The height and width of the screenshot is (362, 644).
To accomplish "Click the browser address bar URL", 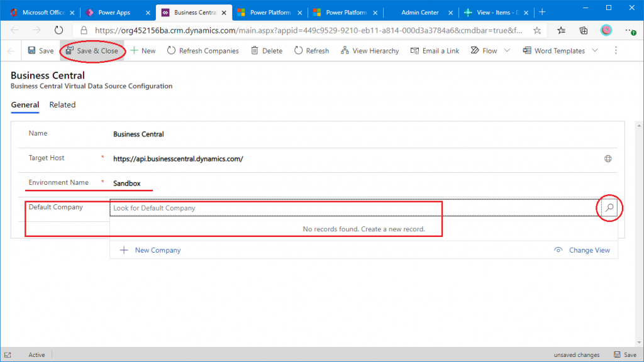I will pyautogui.click(x=308, y=30).
